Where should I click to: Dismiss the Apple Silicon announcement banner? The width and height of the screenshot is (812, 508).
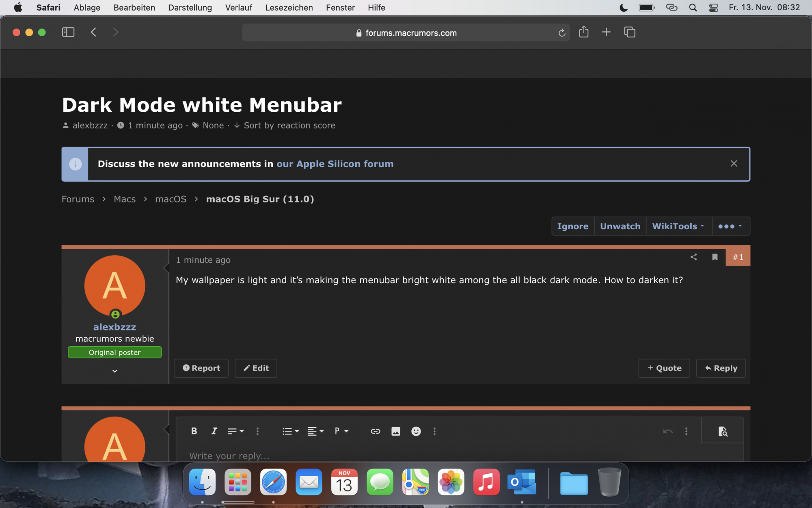coord(734,163)
